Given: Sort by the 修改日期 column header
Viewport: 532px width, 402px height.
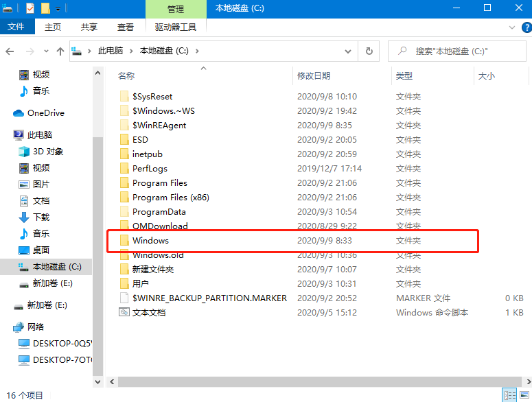Looking at the screenshot, I should [x=314, y=75].
